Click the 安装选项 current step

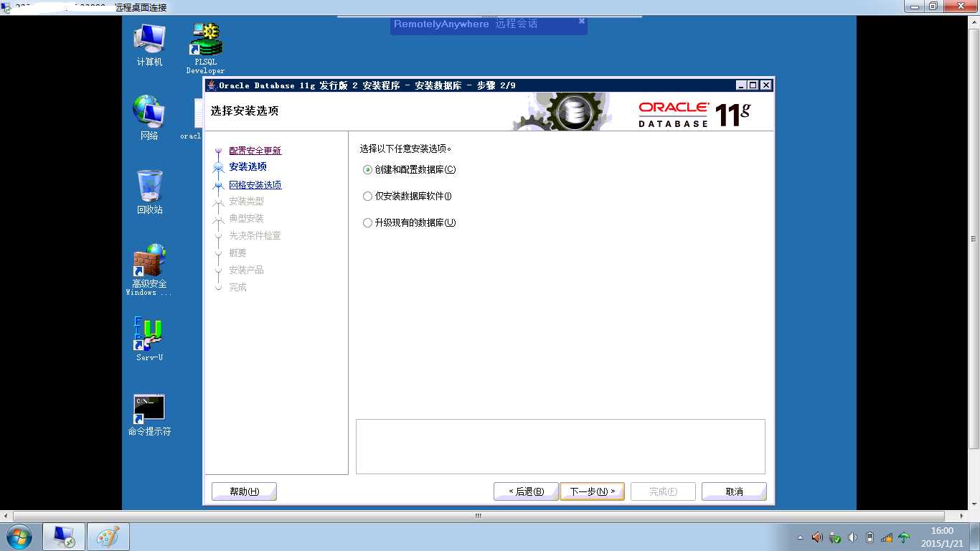point(248,166)
